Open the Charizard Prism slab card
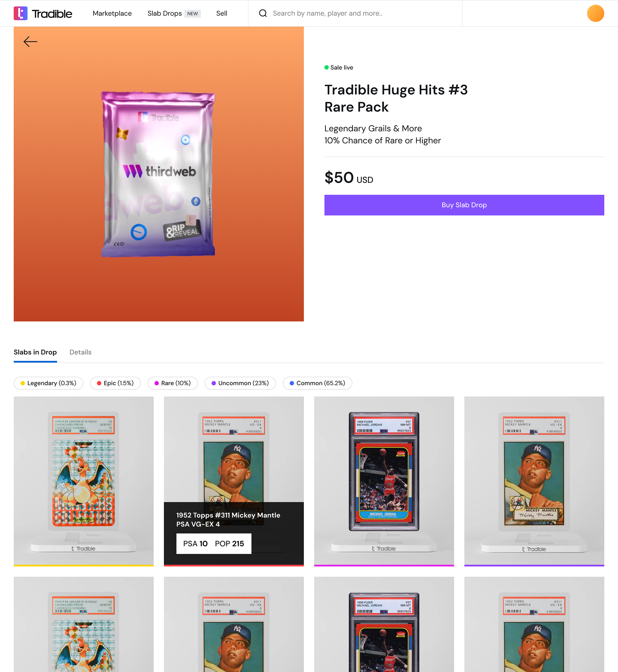Image resolution: width=618 pixels, height=672 pixels. (84, 481)
